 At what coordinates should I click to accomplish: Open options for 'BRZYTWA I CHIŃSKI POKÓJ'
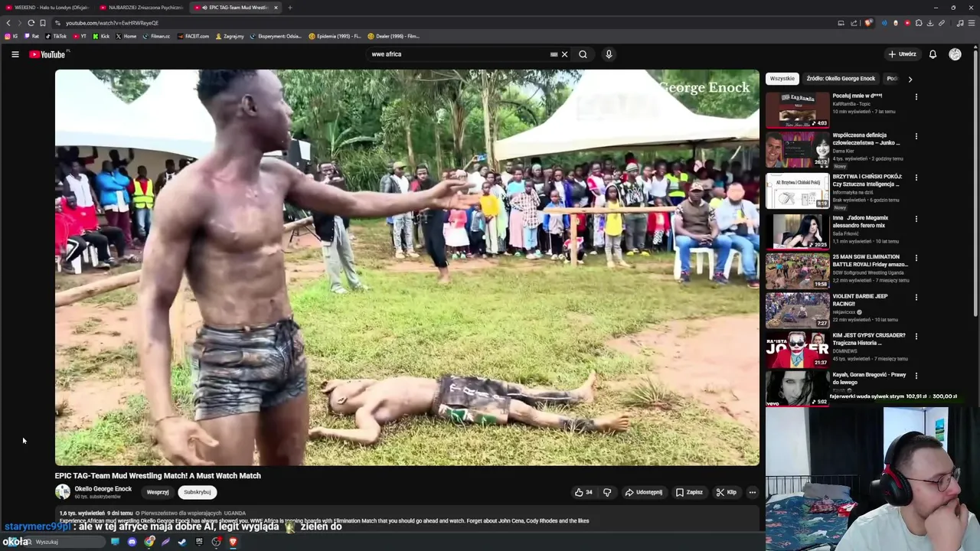tap(916, 178)
